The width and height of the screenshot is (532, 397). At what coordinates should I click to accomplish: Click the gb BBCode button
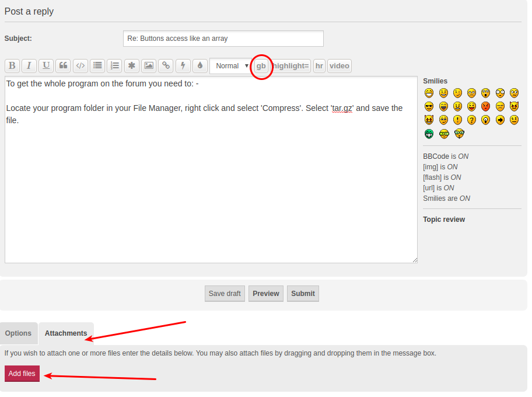coord(261,66)
